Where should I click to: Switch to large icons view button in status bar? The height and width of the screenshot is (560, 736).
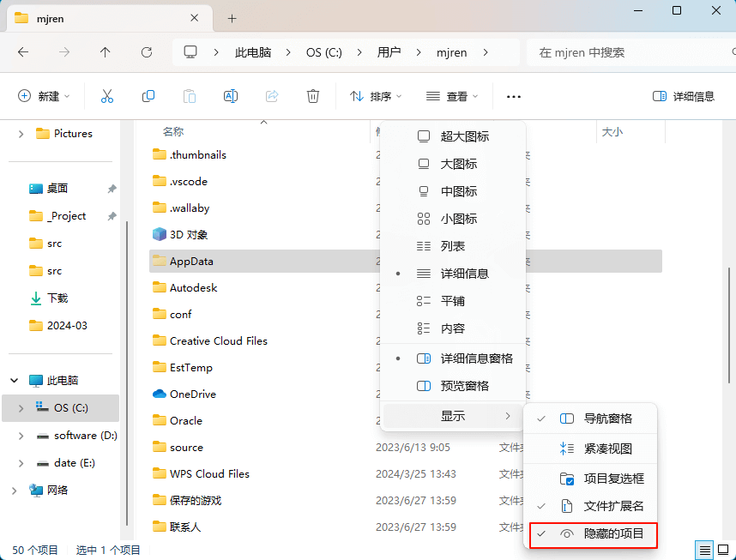[x=722, y=550]
